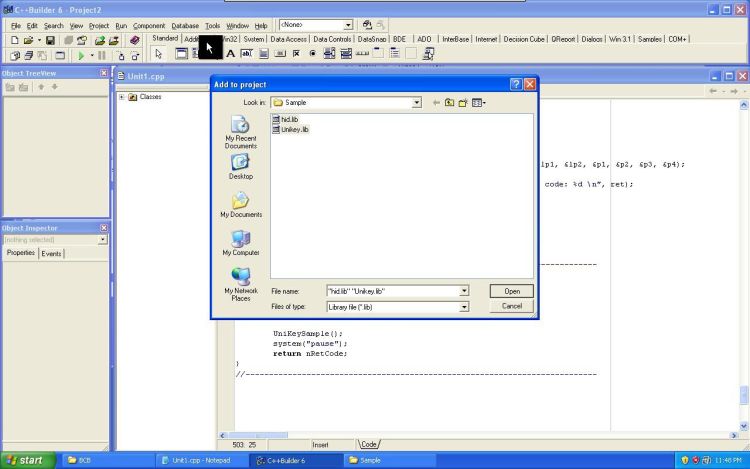750x469 pixels.
Task: Click Save current desktop icon
Action: click(367, 24)
